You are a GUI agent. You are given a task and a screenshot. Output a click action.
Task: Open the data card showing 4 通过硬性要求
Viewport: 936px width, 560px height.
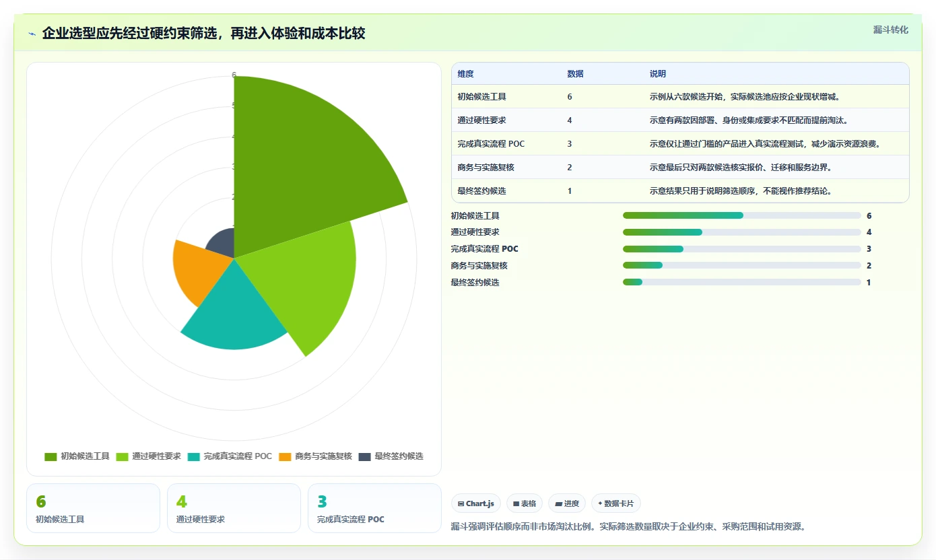click(x=234, y=508)
